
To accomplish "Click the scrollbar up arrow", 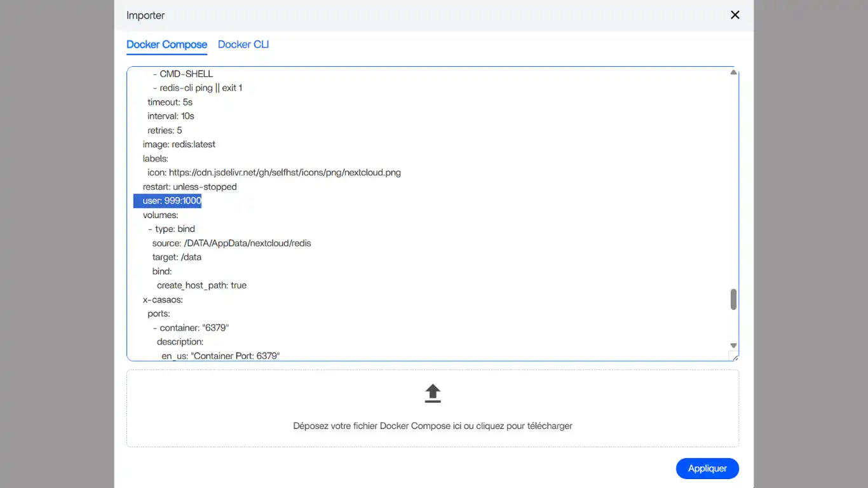I will click(733, 73).
